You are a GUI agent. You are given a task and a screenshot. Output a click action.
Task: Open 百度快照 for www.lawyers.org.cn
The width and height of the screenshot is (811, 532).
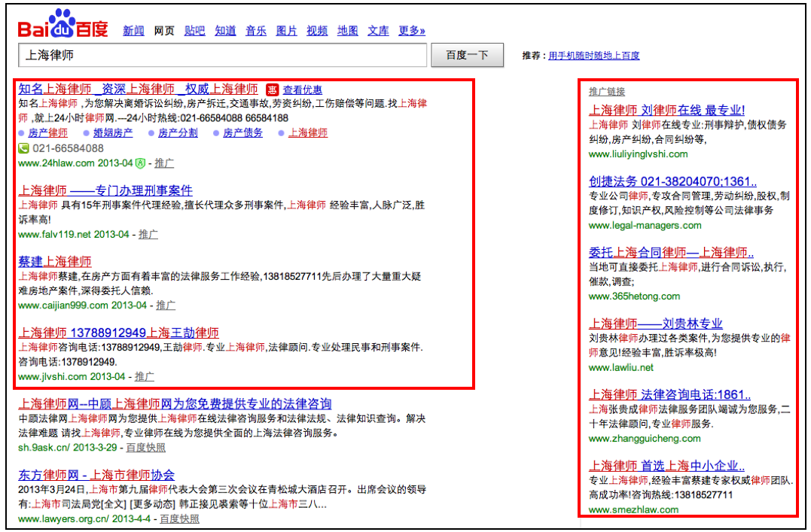click(x=179, y=519)
